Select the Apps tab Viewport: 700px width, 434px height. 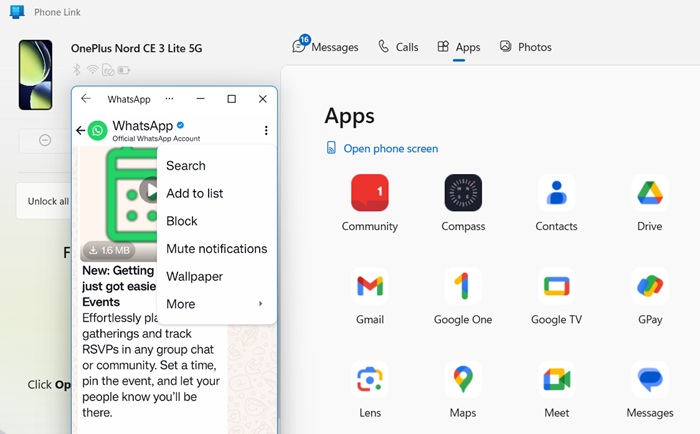pyautogui.click(x=459, y=47)
